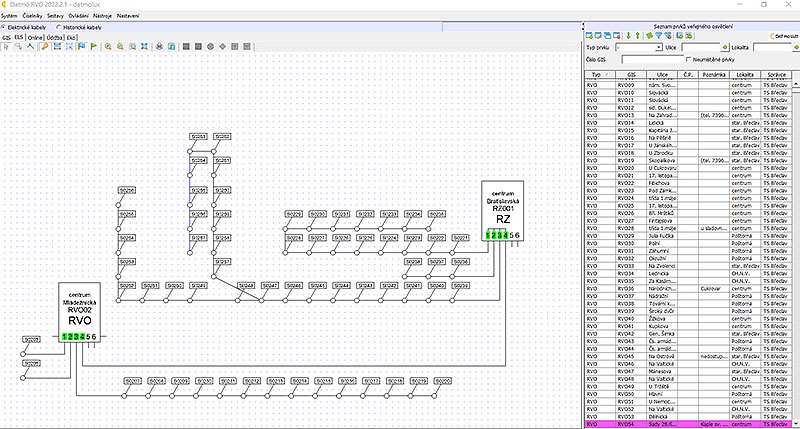Fit diagram to view with blue arrows icon

(x=145, y=46)
